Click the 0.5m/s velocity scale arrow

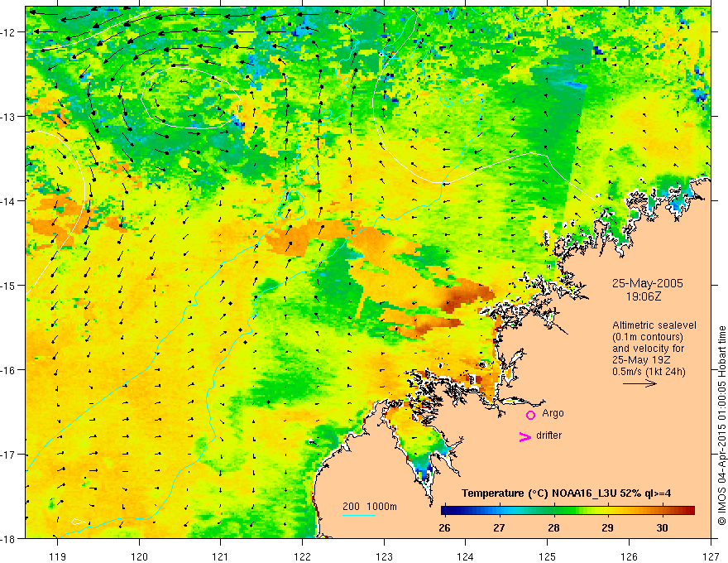pos(639,383)
